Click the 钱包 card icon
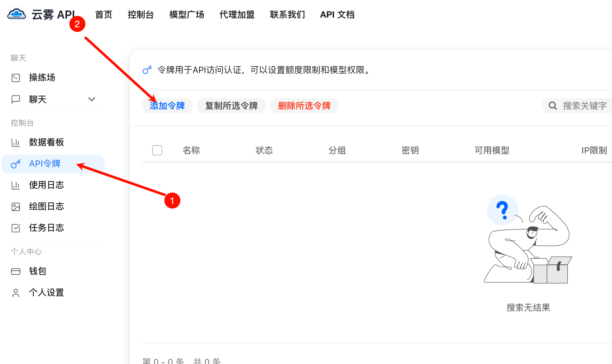Image resolution: width=612 pixels, height=364 pixels. tap(16, 271)
